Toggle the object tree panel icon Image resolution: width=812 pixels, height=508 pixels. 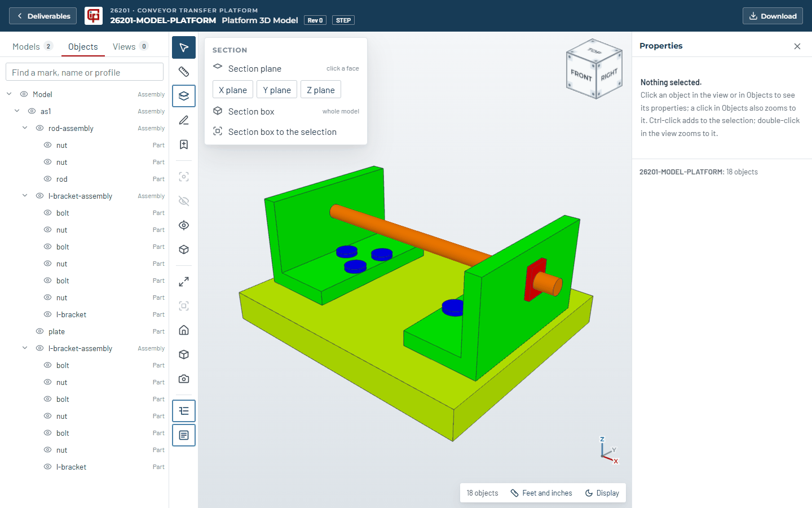tap(184, 411)
